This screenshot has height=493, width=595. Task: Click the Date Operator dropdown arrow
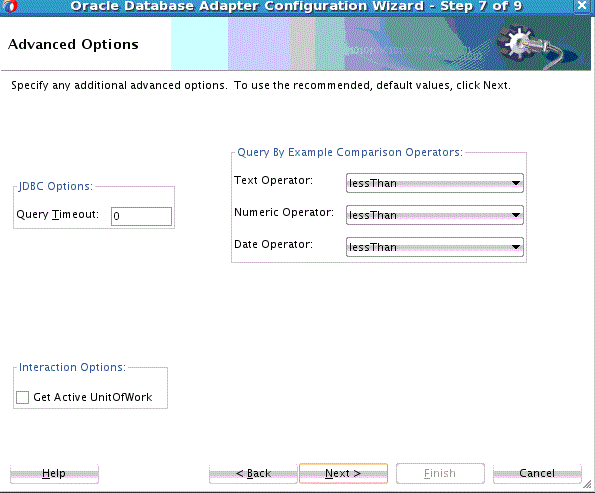[x=516, y=247]
